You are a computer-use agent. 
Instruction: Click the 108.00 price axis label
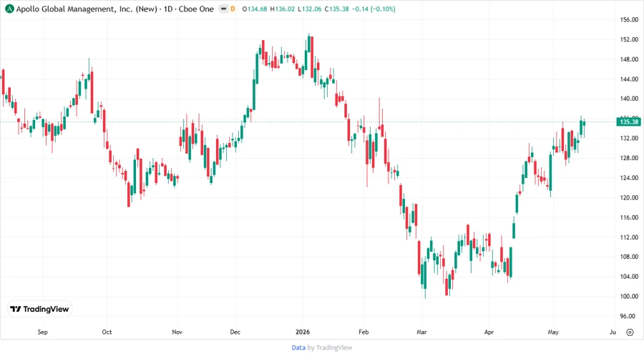click(629, 257)
